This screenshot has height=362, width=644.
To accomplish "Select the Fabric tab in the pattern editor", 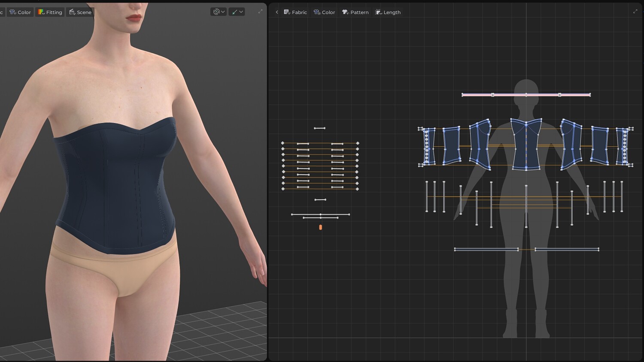I will tap(295, 12).
